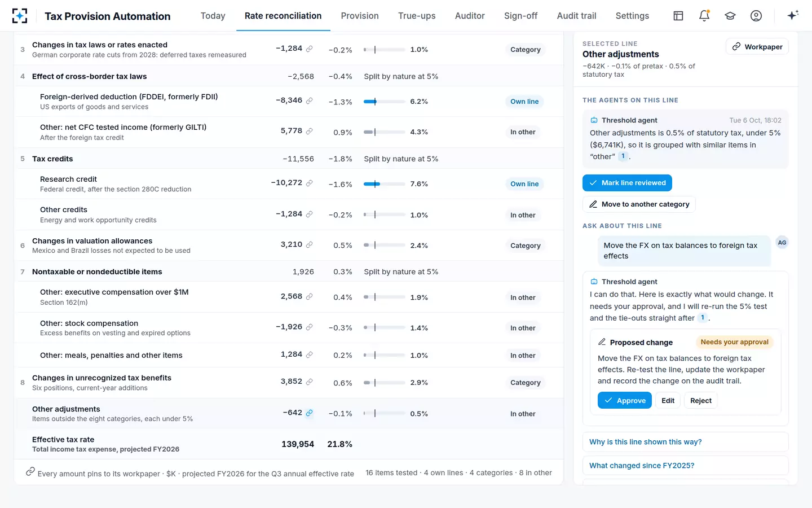Switch to the Today tab
812x508 pixels.
213,16
